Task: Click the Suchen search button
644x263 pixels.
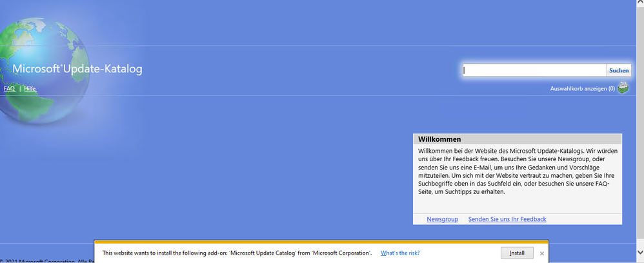Action: coord(619,70)
